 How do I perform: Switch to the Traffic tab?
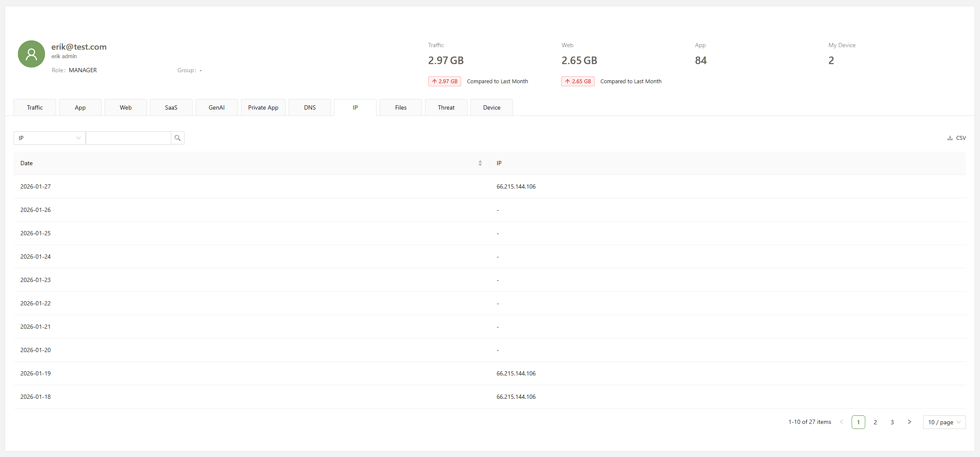point(35,107)
